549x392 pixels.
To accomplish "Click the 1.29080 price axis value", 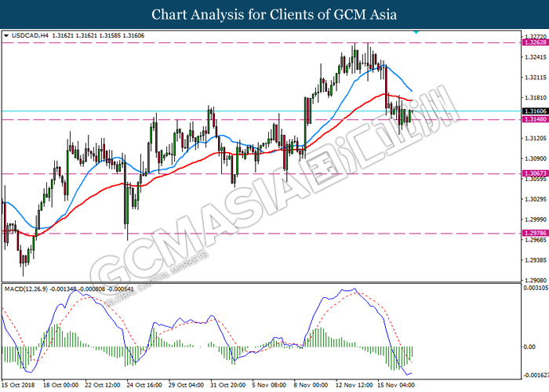I will pos(536,281).
